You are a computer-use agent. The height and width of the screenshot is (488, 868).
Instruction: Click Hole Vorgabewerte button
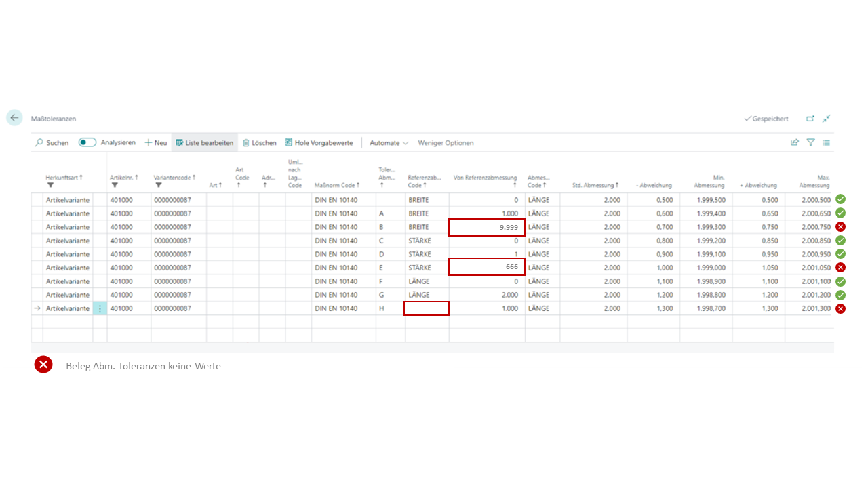click(x=319, y=143)
